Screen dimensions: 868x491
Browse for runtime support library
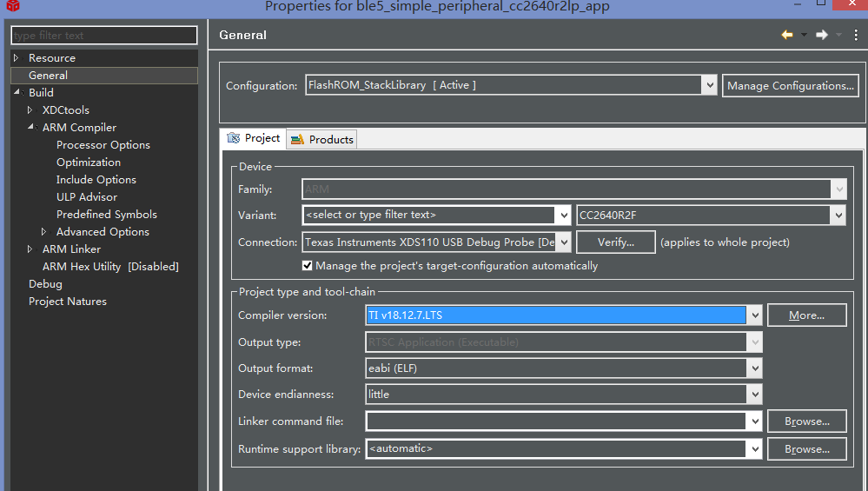(x=806, y=449)
